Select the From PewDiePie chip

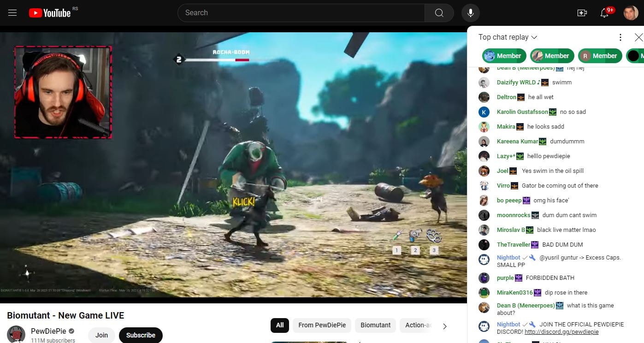point(322,325)
